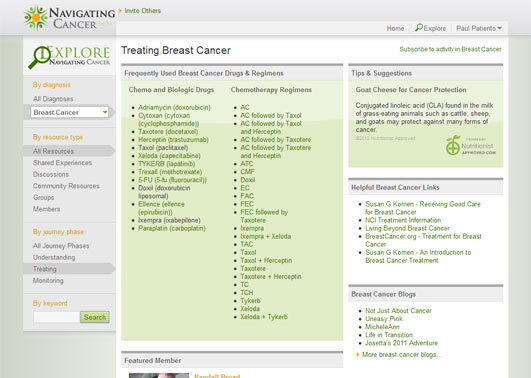Click More breast cancer blogs link
This screenshot has width=531, height=378.
click(402, 355)
